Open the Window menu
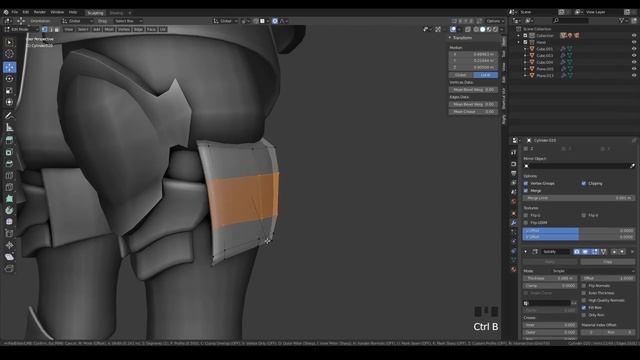 [x=57, y=12]
